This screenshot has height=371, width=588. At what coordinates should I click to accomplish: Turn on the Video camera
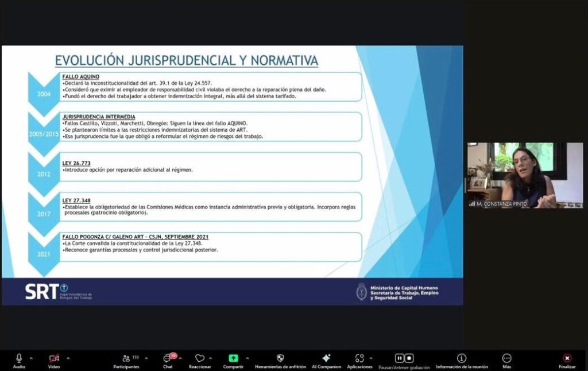click(x=54, y=358)
